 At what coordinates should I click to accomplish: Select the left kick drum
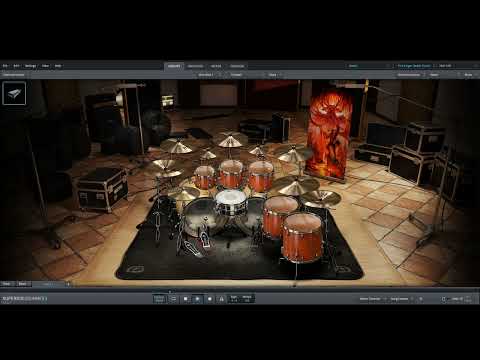point(199,217)
